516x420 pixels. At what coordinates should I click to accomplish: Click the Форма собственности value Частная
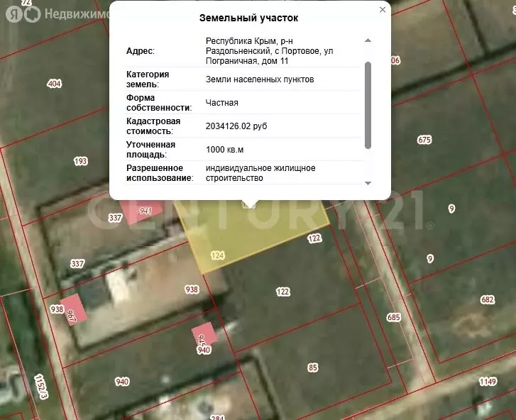pos(222,103)
